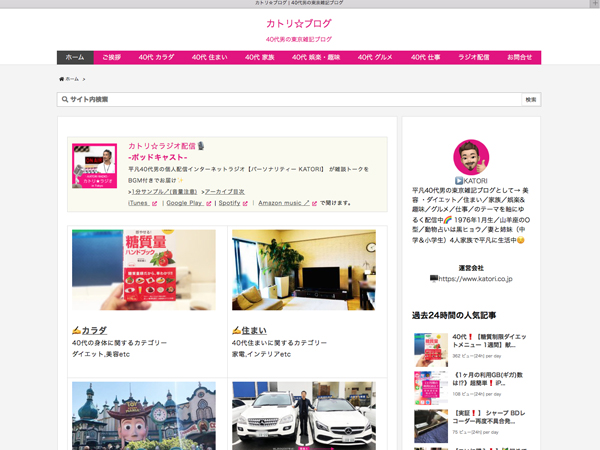Click the new tab plus button
Viewport: 600px width, 450px height.
[x=594, y=3]
